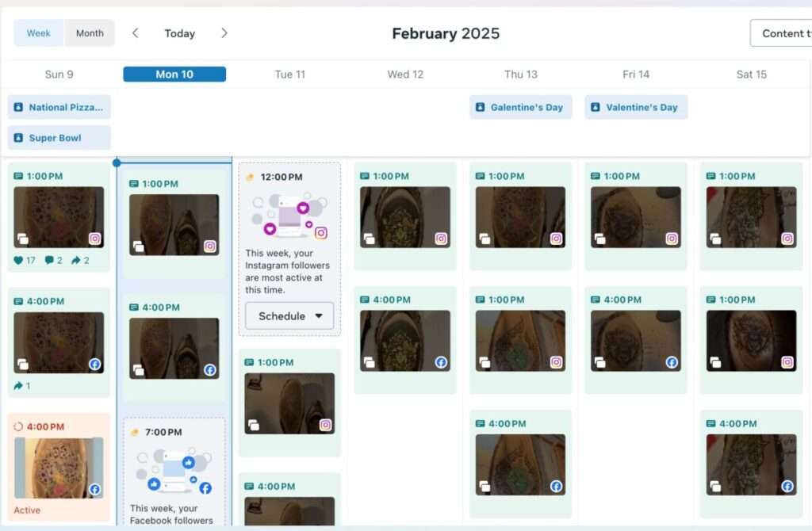
Task: Select the Thu 13 day header
Action: (520, 74)
